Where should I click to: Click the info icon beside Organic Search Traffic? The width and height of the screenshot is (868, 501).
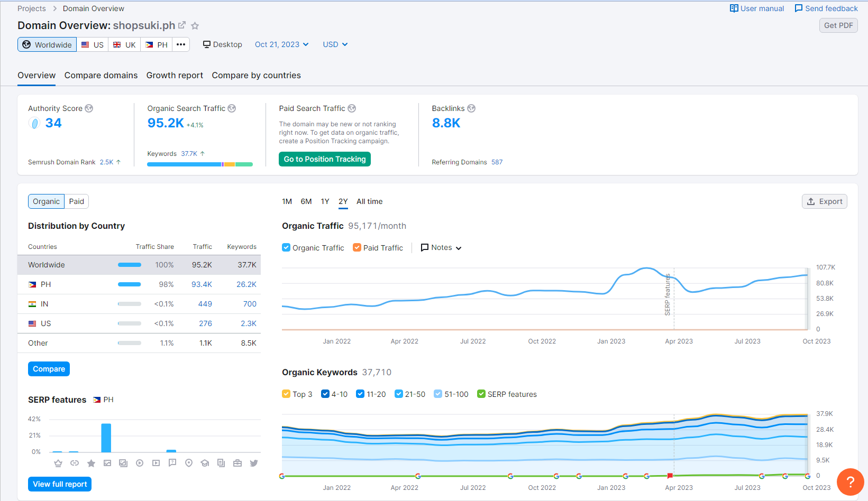point(232,108)
